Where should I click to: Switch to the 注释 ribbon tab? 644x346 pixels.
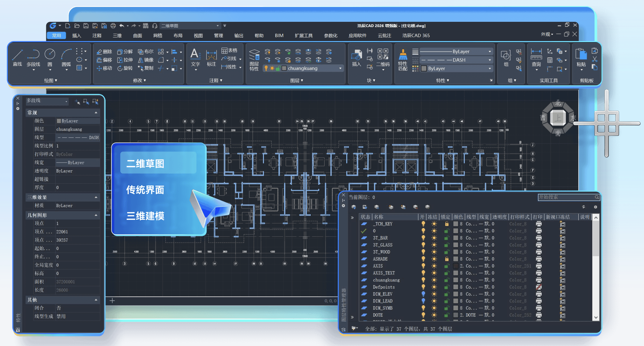click(97, 35)
